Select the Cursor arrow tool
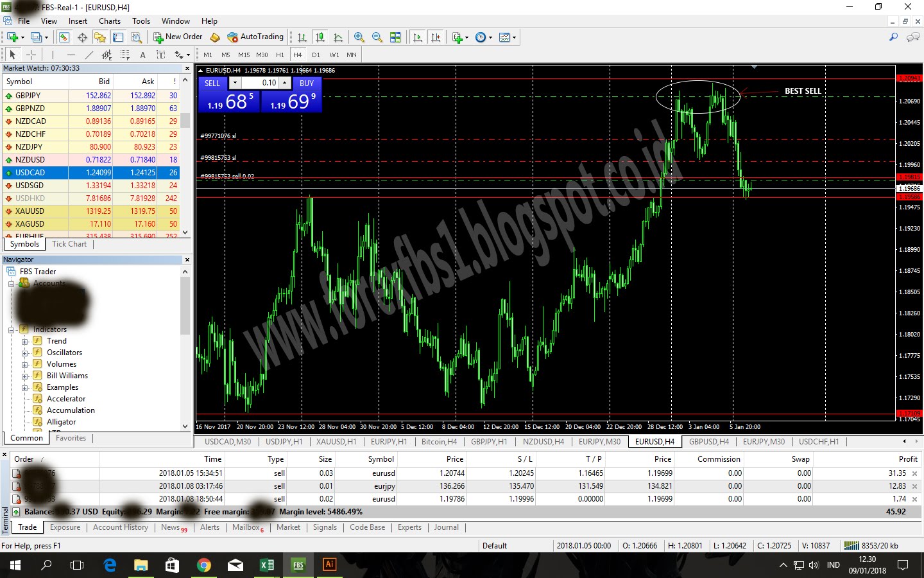Image resolution: width=924 pixels, height=578 pixels. [x=13, y=55]
